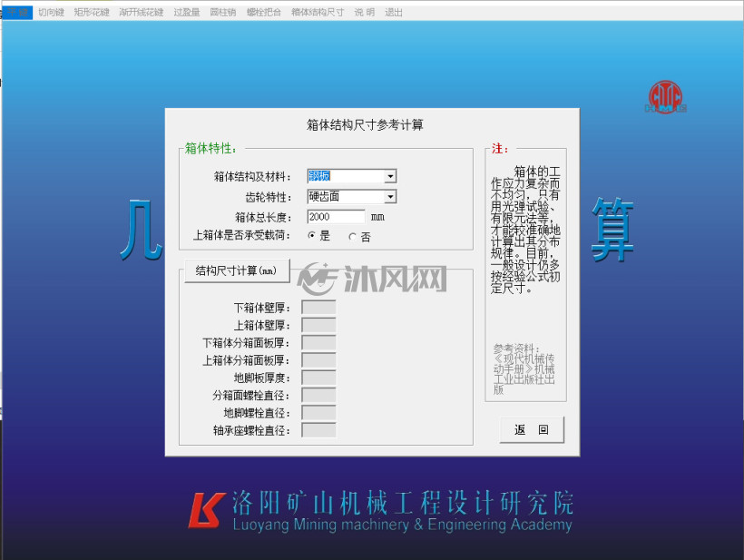Viewport: 744px width, 560px height.
Task: Click the 分箱面螺栓直径 result field
Action: tap(318, 396)
